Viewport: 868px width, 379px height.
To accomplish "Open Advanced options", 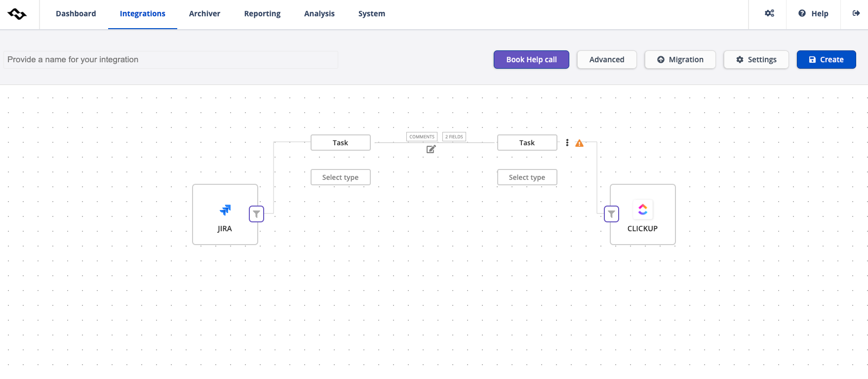I will [607, 60].
